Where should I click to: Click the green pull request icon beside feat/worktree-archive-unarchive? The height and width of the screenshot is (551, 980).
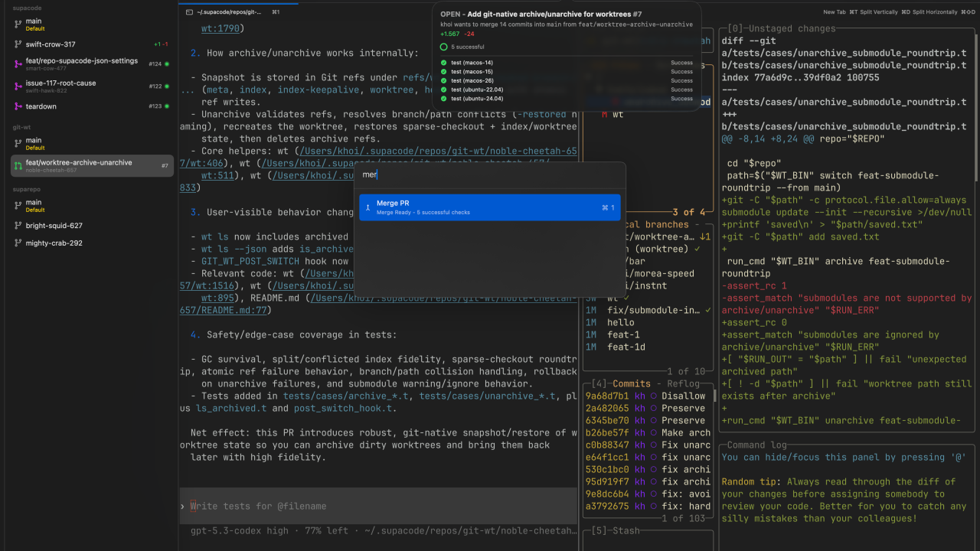pyautogui.click(x=18, y=165)
